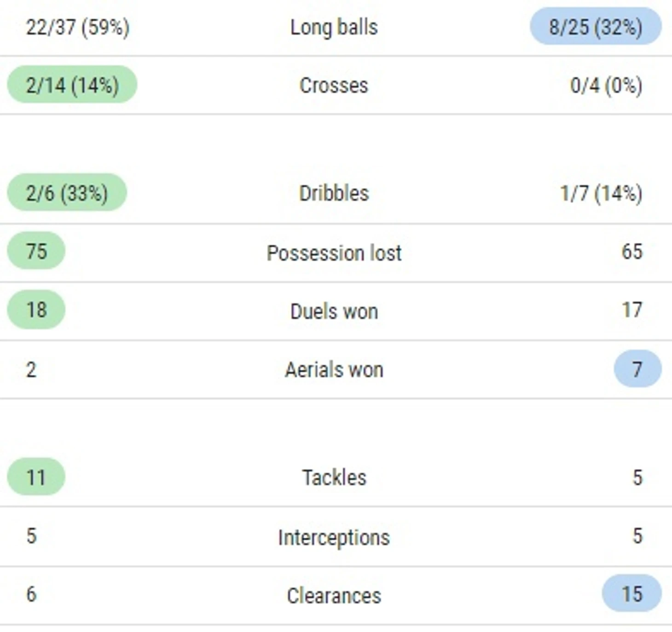
Task: Select the Possession lost label
Action: point(334,253)
